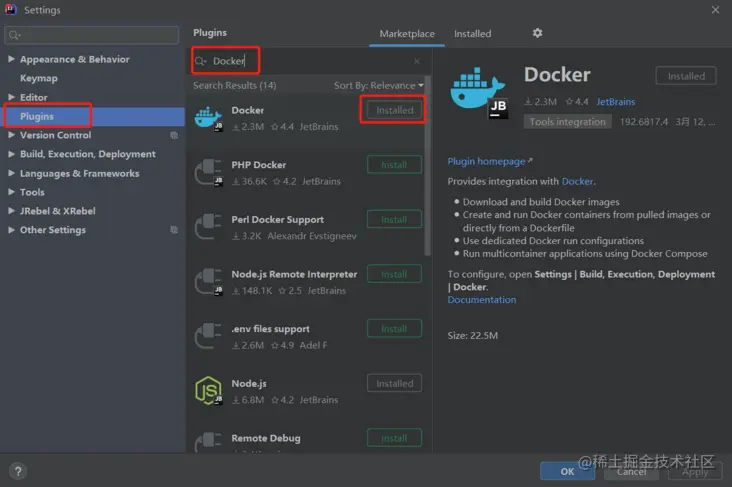Install the PHP Docker plugin
Image resolution: width=732 pixels, height=487 pixels.
(x=394, y=165)
